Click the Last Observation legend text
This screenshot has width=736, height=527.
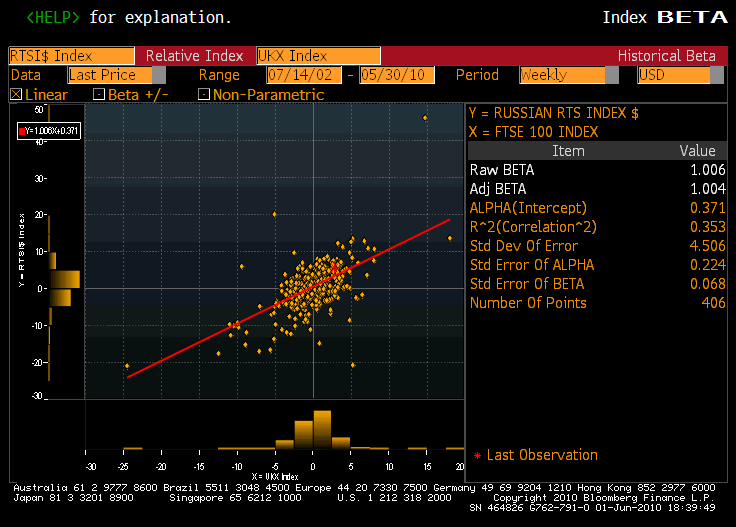coord(542,455)
